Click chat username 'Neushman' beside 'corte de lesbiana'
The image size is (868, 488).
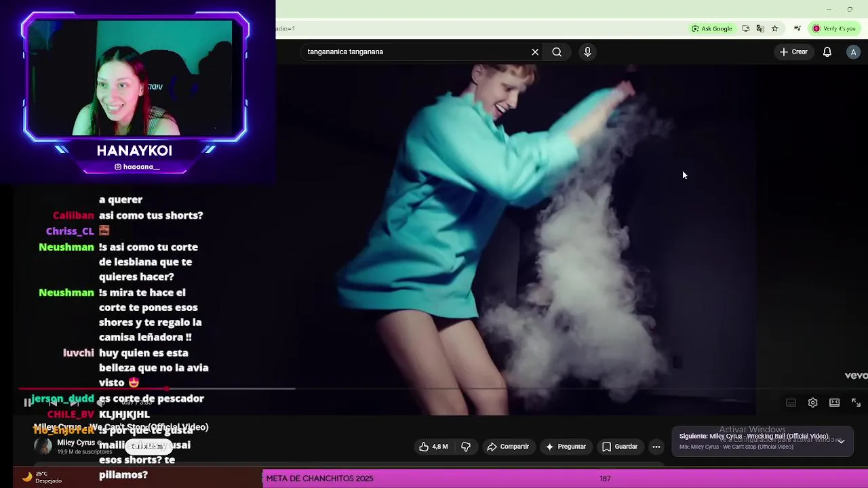pos(66,247)
